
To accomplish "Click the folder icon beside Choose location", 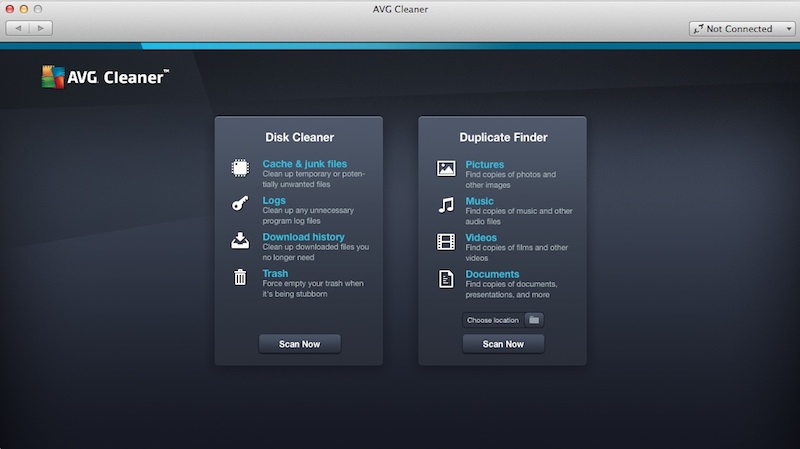I will 534,320.
